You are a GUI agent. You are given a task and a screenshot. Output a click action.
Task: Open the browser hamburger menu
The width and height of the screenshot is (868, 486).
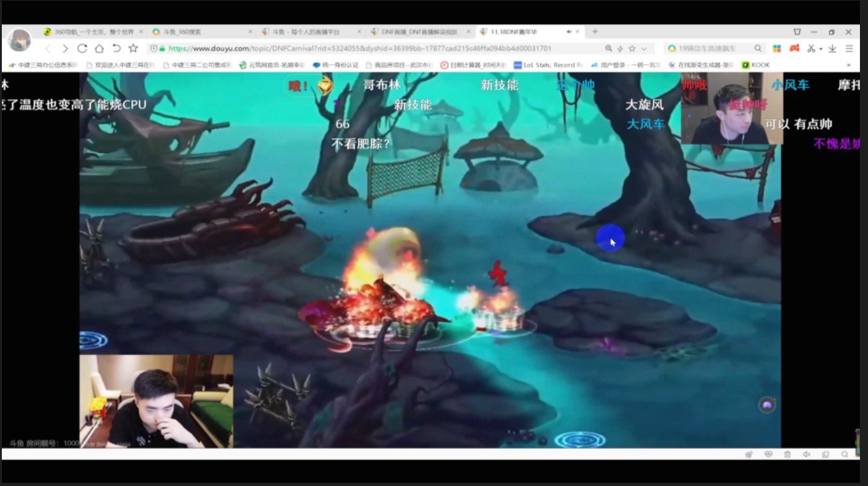(x=849, y=48)
